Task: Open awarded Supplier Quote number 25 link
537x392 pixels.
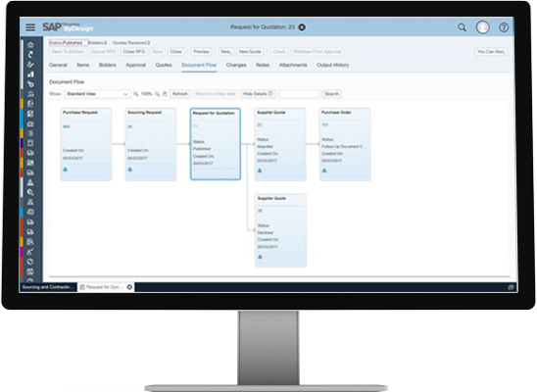Action: click(260, 125)
